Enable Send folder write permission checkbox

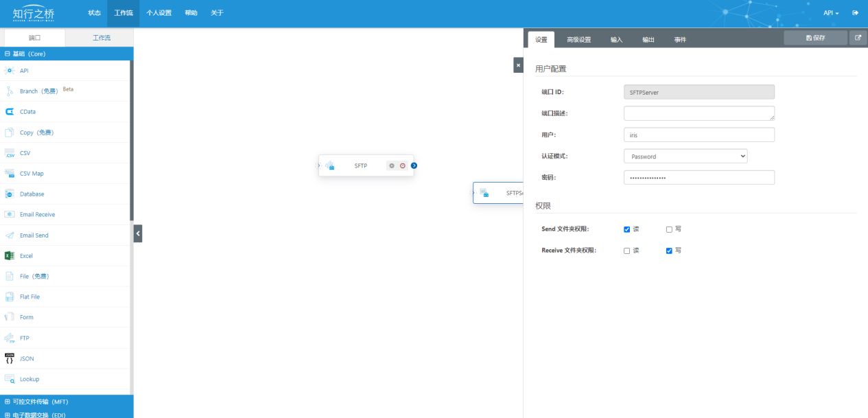(x=669, y=229)
